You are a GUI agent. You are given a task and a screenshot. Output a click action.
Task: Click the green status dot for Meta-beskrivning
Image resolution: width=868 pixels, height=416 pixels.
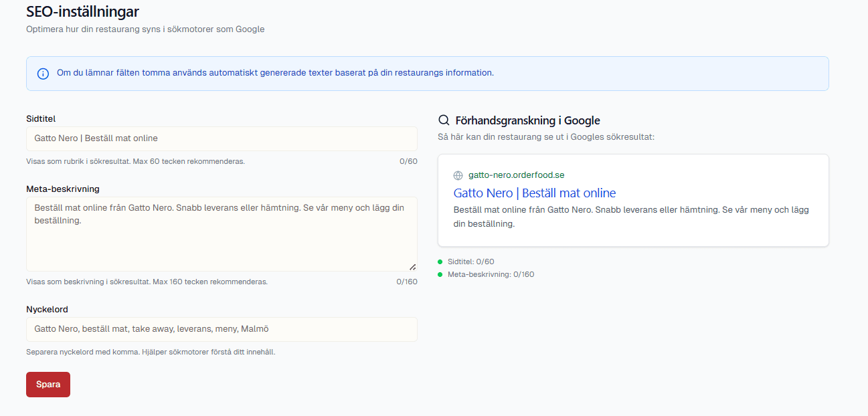[x=440, y=274]
